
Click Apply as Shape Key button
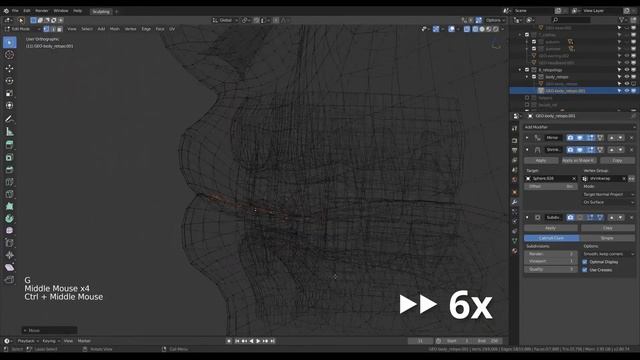pos(579,160)
